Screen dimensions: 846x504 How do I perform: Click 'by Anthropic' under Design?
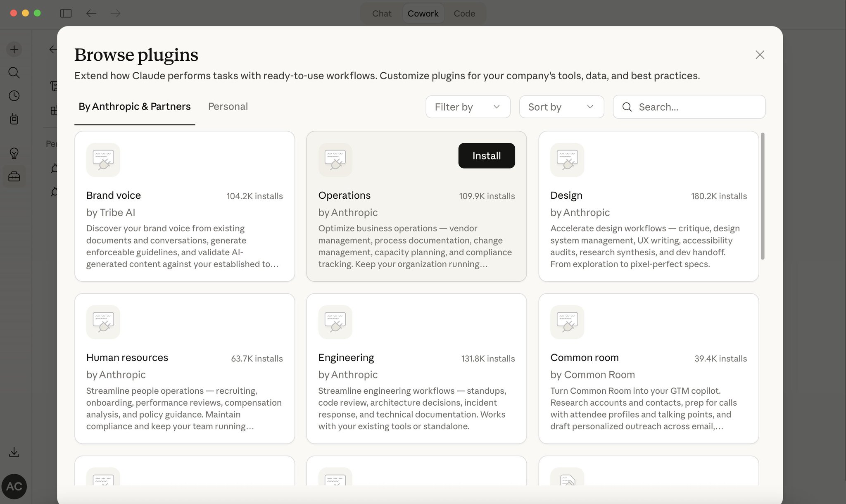pos(580,212)
